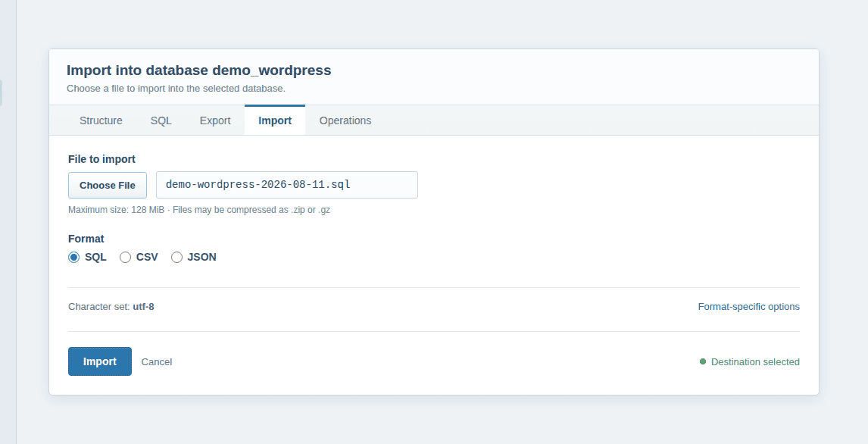Cancel the import
This screenshot has height=444, width=868.
click(x=157, y=362)
